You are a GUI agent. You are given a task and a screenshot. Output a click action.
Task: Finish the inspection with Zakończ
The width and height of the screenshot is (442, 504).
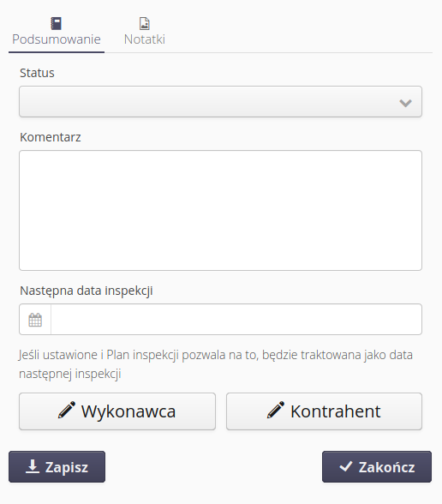(377, 466)
